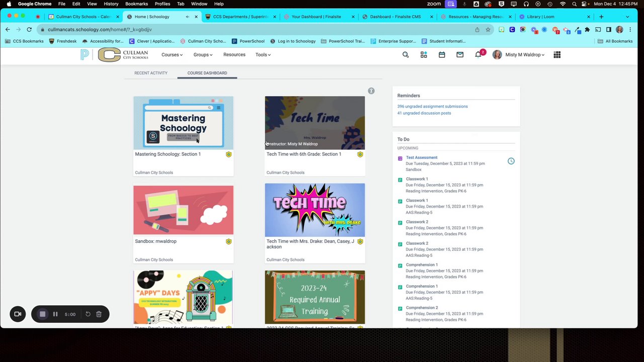Open Mastering Schoology: Section 1 course title
This screenshot has height=362, width=644.
point(168,154)
